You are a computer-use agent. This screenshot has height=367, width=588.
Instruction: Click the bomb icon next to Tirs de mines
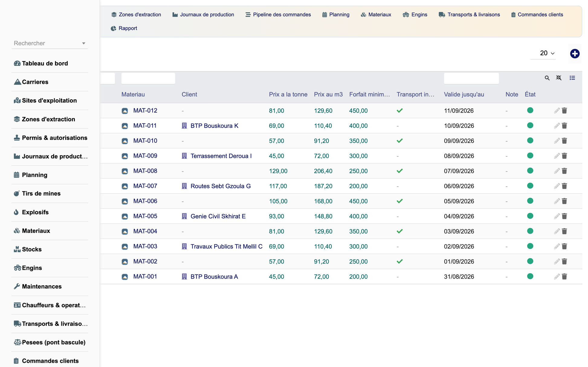17,193
